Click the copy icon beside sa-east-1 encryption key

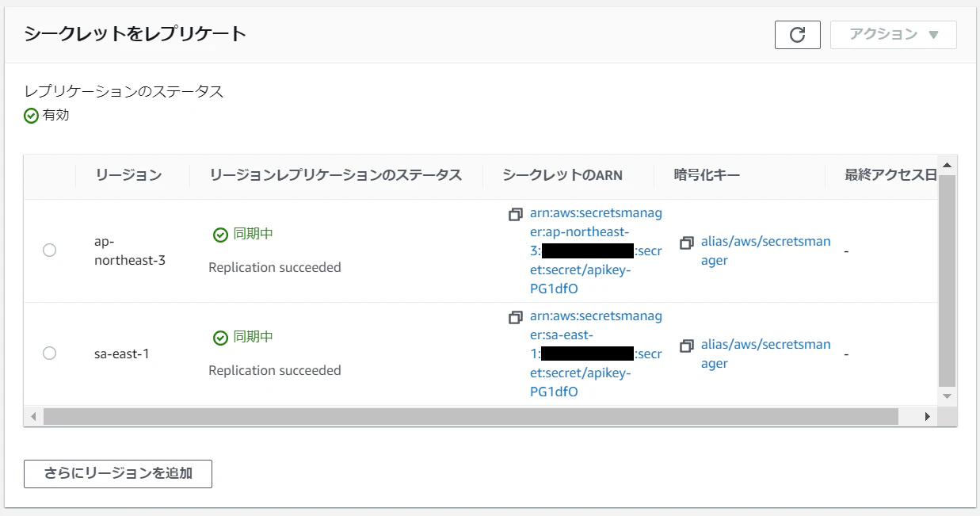tap(686, 345)
